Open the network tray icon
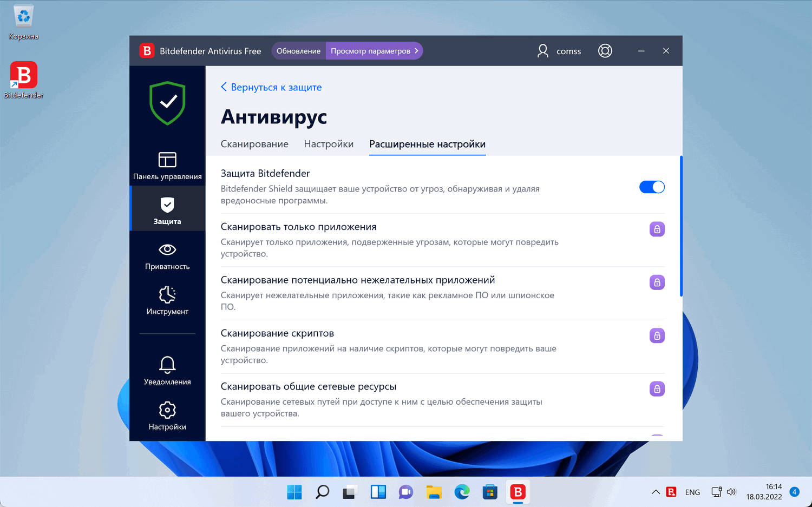Viewport: 812px width, 507px height. coord(716,492)
